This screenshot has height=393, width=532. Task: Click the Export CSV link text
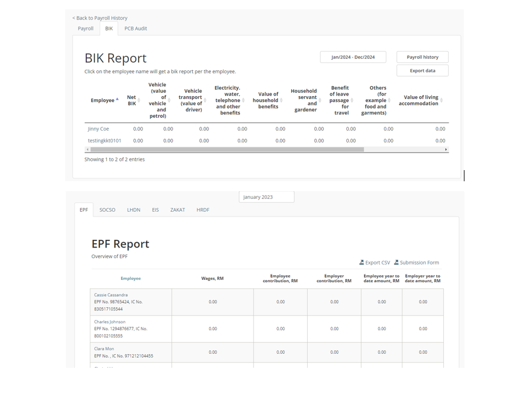click(378, 263)
